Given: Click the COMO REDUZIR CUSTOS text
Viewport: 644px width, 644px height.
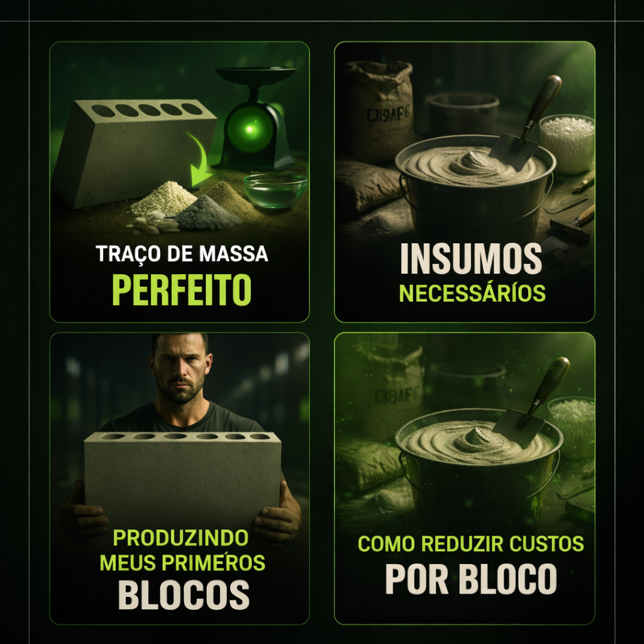Looking at the screenshot, I should pos(470,544).
